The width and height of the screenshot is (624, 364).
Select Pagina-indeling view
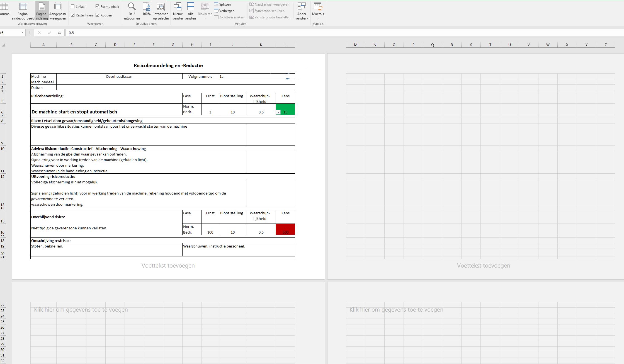[42, 11]
